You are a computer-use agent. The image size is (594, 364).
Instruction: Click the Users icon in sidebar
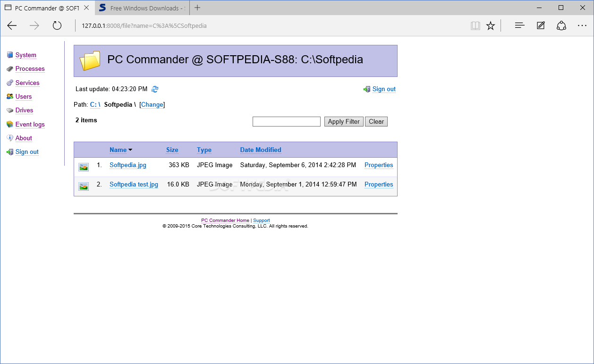pos(10,96)
